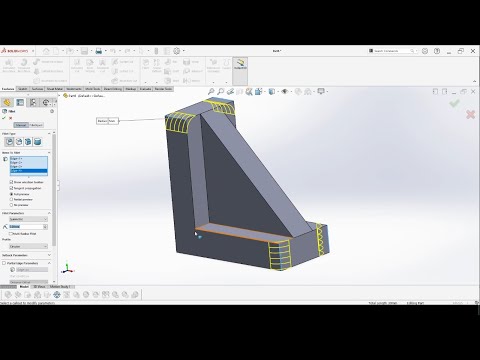Accept fillet with green check in PropertyManager
480x360 pixels.
(x=4, y=118)
